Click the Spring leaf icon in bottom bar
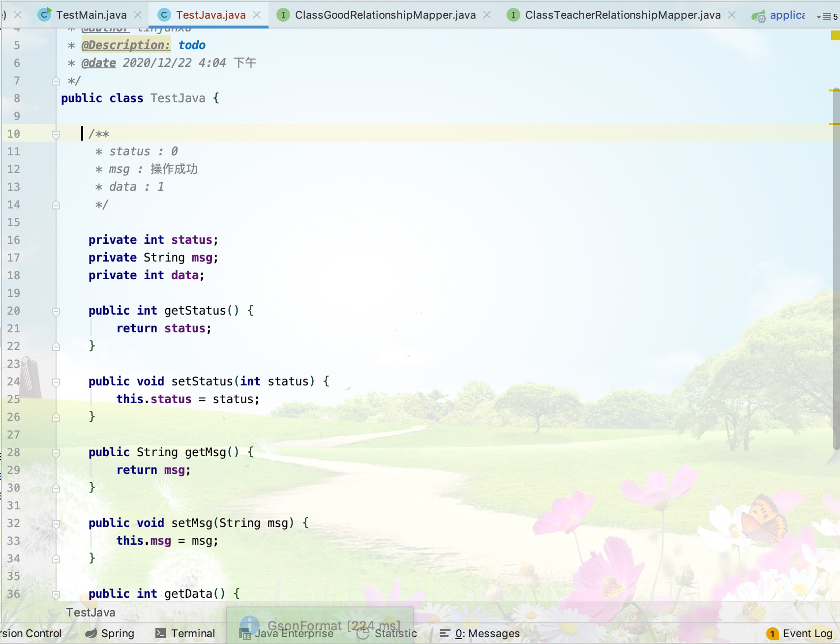Viewport: 840px width, 644px height. (x=91, y=633)
